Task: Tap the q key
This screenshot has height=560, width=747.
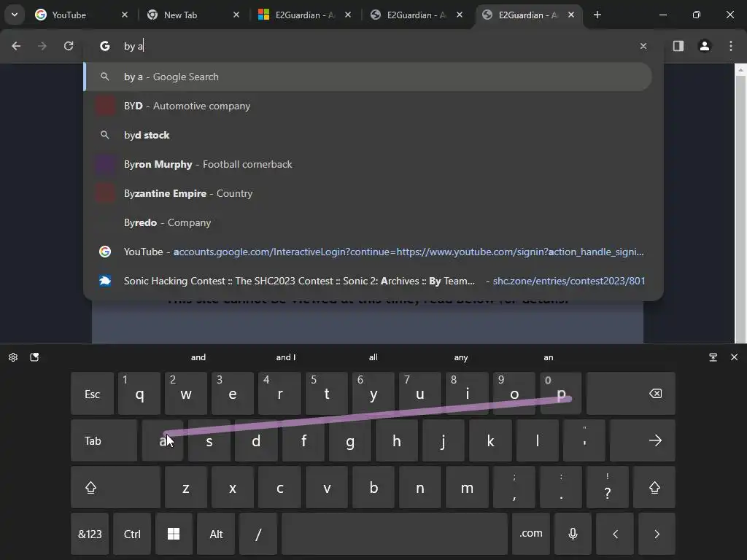Action: (139, 393)
